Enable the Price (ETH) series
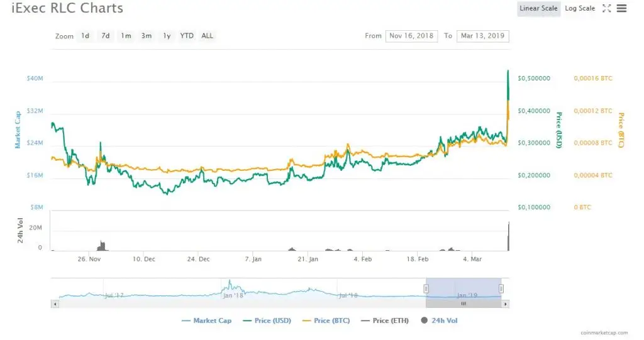644x340 pixels. click(384, 321)
